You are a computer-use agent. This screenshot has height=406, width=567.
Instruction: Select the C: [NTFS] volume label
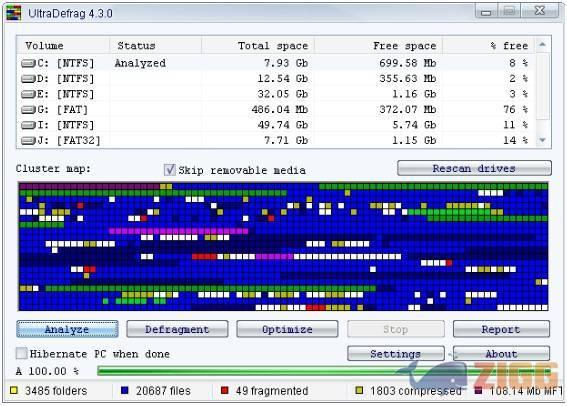tap(66, 64)
